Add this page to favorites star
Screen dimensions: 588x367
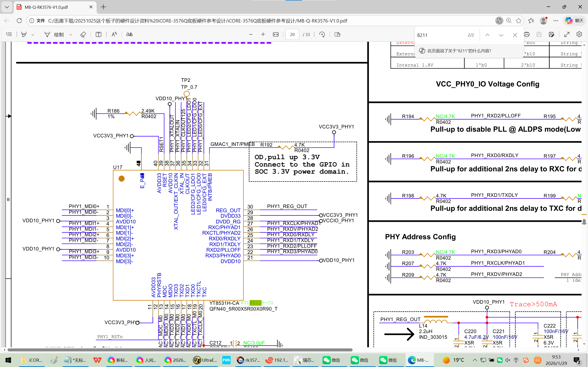518,21
